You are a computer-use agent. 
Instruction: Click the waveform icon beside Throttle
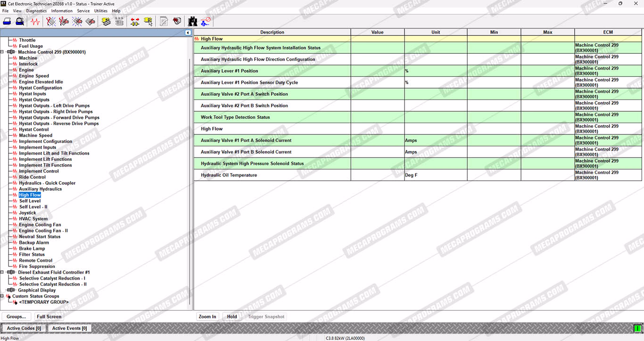coord(15,41)
